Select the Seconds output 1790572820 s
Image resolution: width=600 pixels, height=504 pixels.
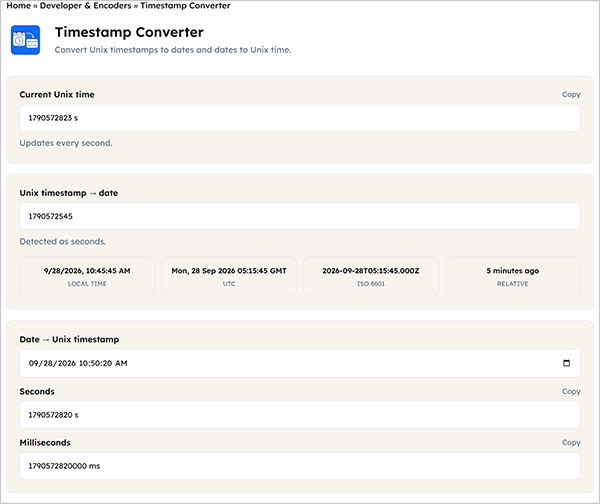pos(300,415)
